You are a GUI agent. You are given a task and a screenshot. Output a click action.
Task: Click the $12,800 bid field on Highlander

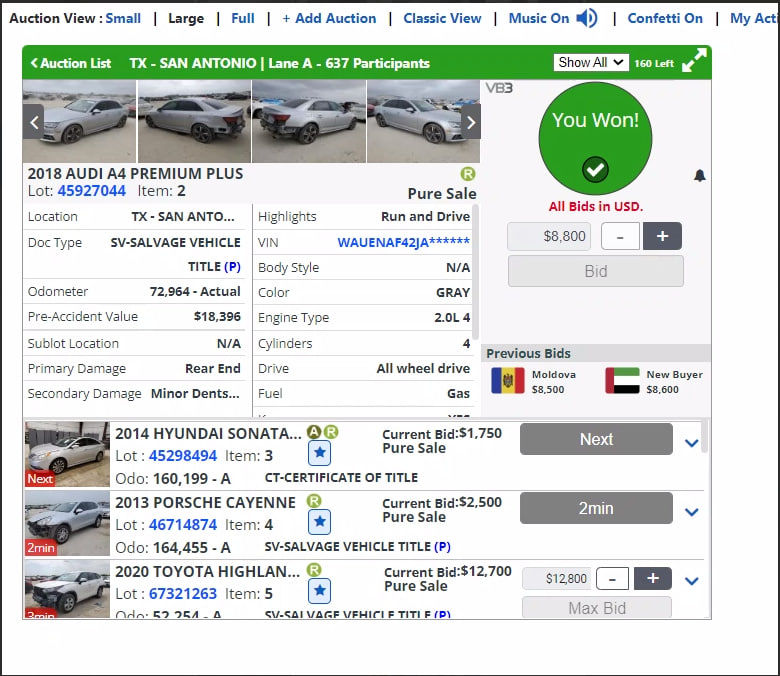(556, 579)
